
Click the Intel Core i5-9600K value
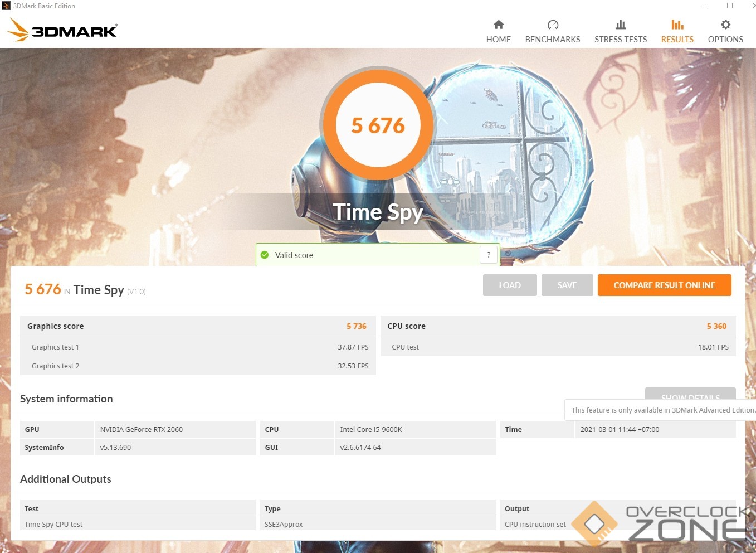(371, 429)
